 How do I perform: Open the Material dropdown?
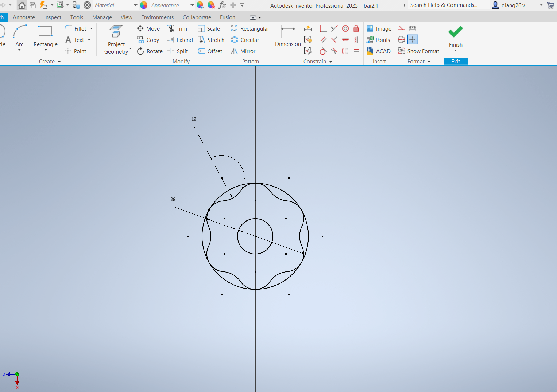[135, 5]
